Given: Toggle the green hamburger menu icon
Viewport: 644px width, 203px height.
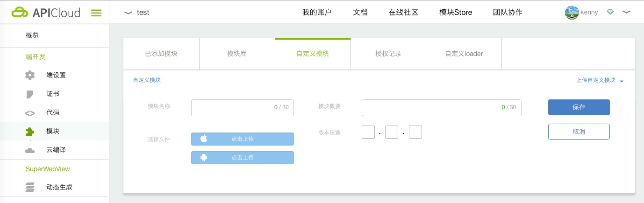Looking at the screenshot, I should 96,13.
